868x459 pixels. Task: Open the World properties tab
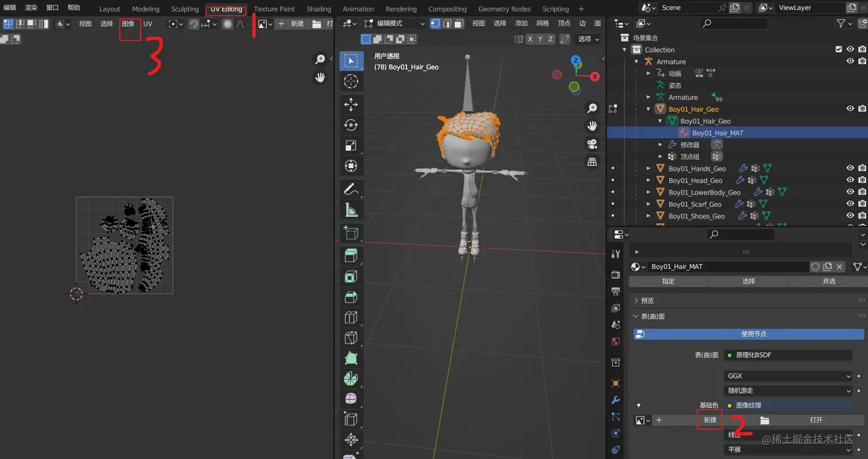[x=616, y=341]
